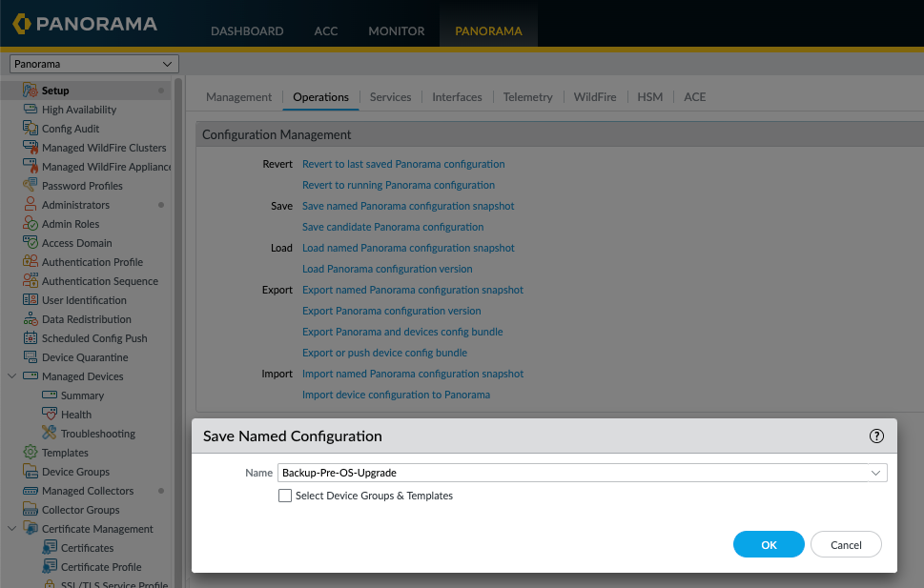Click Export Panorama and devices config bundle
Screen dimensions: 924x588
(x=402, y=332)
